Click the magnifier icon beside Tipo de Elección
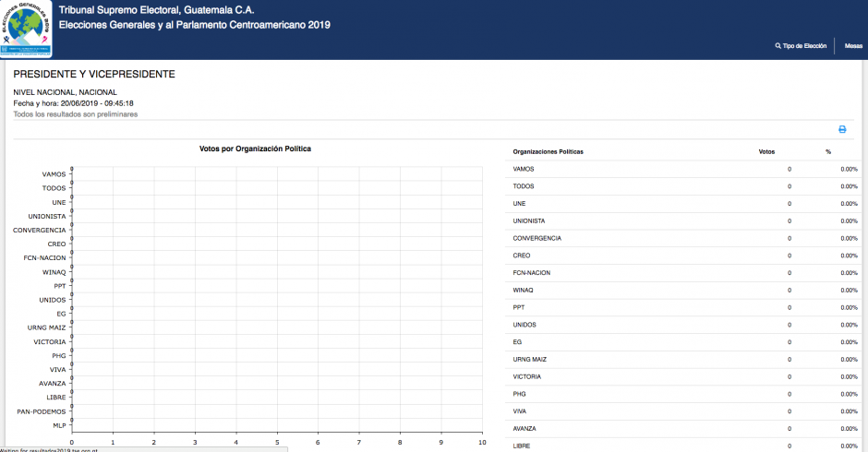 [x=778, y=45]
